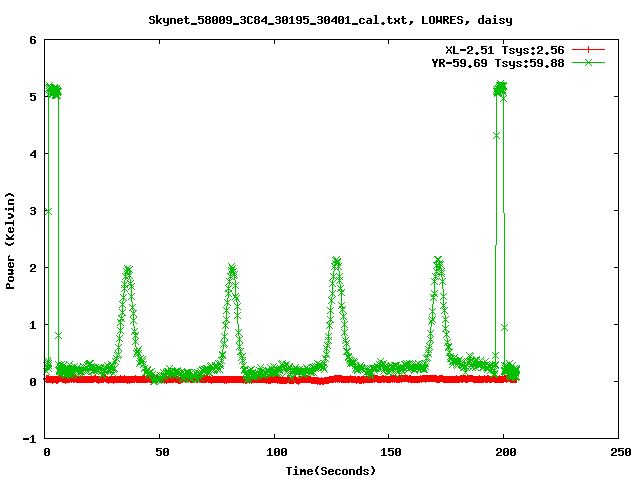640x480 pixels.
Task: Click the Time(Seconds) x-axis label
Action: tap(330, 470)
